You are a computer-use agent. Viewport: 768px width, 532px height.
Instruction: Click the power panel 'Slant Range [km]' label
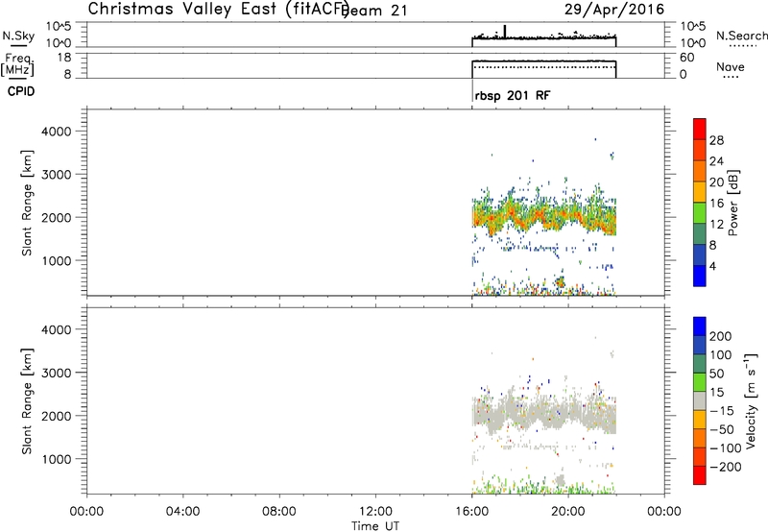(27, 203)
